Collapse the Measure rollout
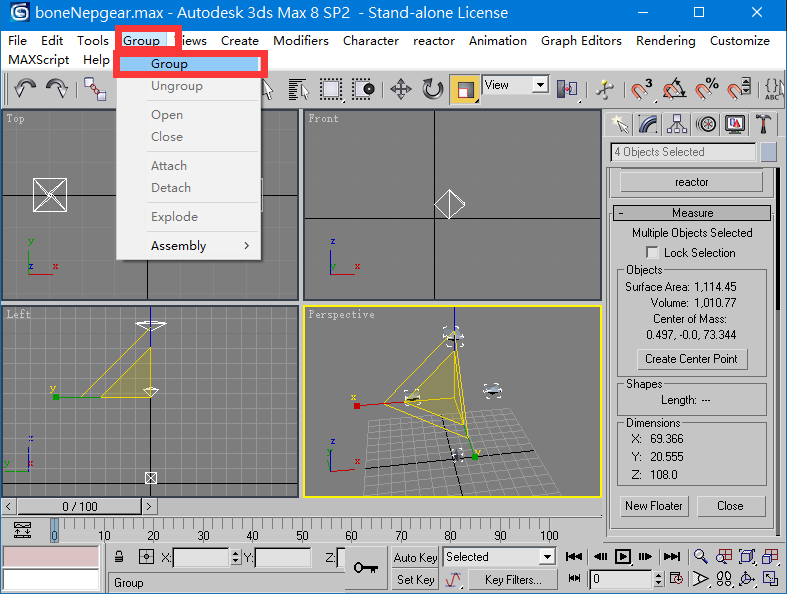 692,213
